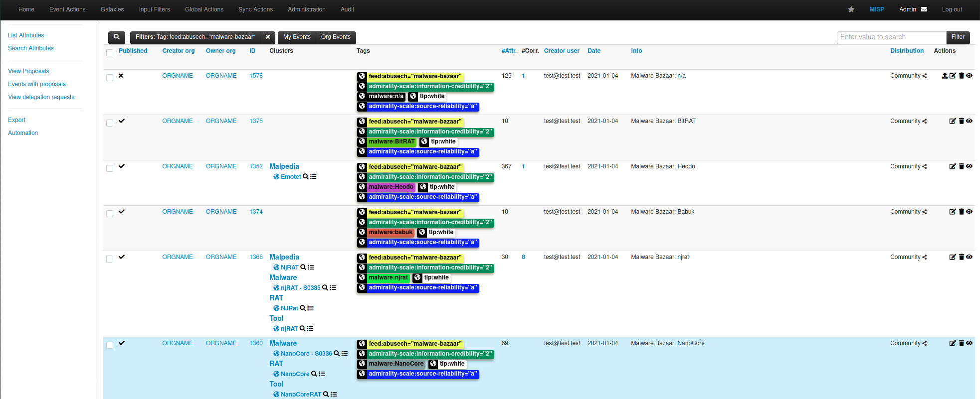The image size is (980, 399).
Task: Sort events by the Date column header
Action: pos(594,51)
